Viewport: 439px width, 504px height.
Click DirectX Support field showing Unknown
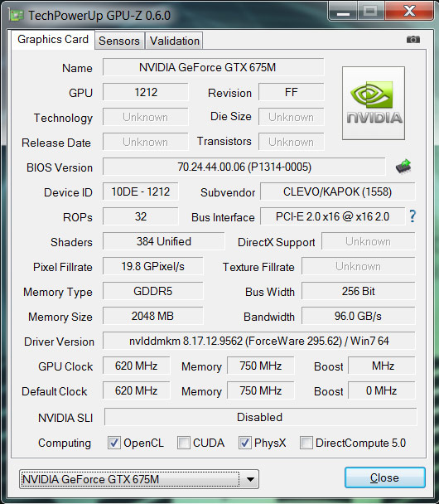tap(369, 241)
